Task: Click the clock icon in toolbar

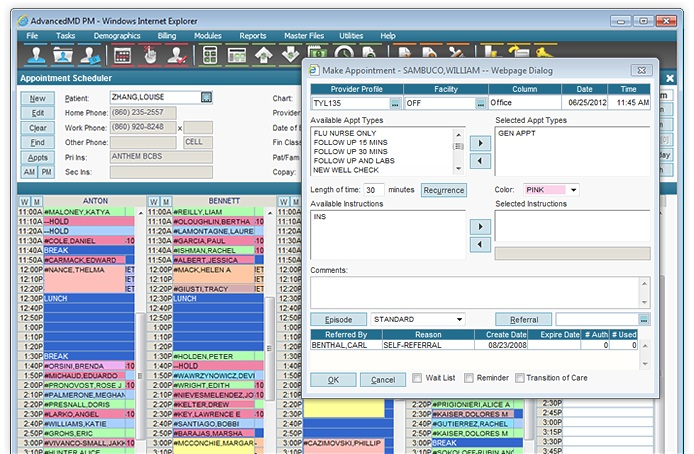Action: 344,51
